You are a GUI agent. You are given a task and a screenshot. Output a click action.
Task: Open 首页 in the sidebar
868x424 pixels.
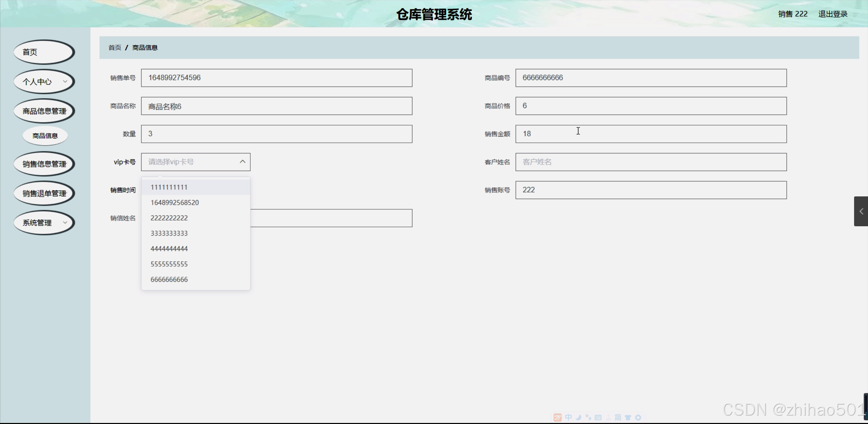click(43, 52)
